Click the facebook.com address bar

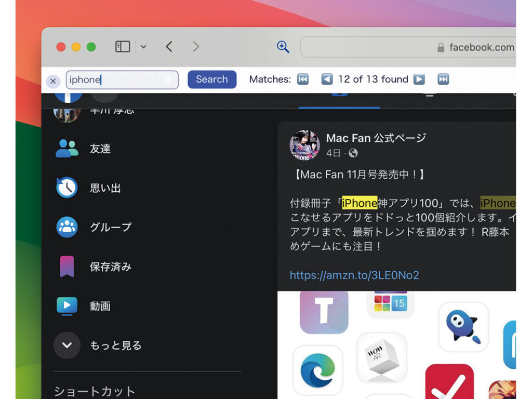(408, 47)
